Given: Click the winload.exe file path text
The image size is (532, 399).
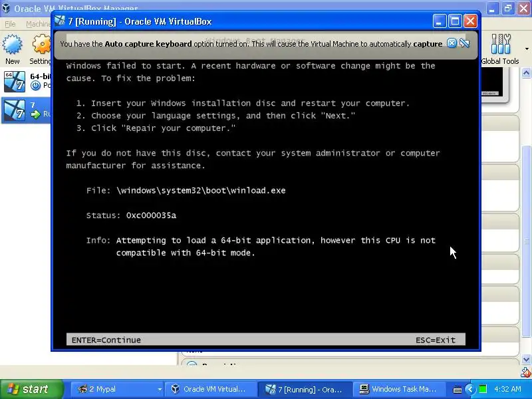Looking at the screenshot, I should click(201, 190).
